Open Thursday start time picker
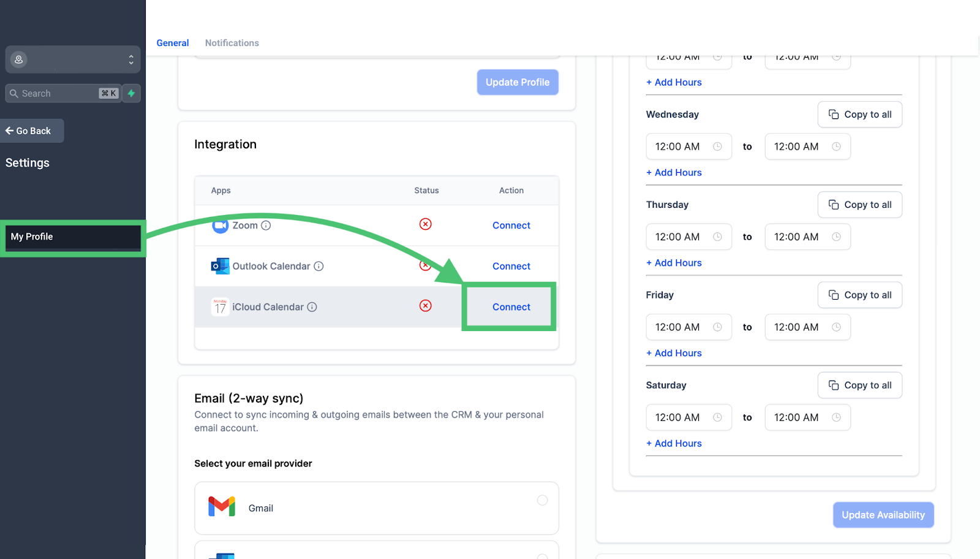 click(x=689, y=237)
